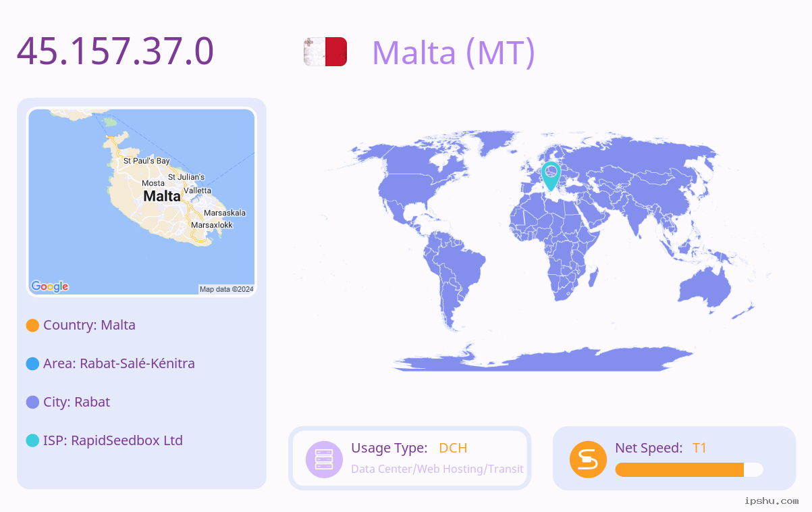
Task: Click the ipshu.com watermark link
Action: (772, 501)
